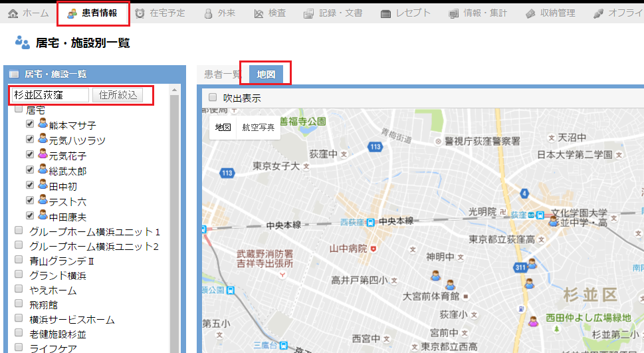
Task: Check the やえホーム checkbox
Action: click(x=19, y=289)
